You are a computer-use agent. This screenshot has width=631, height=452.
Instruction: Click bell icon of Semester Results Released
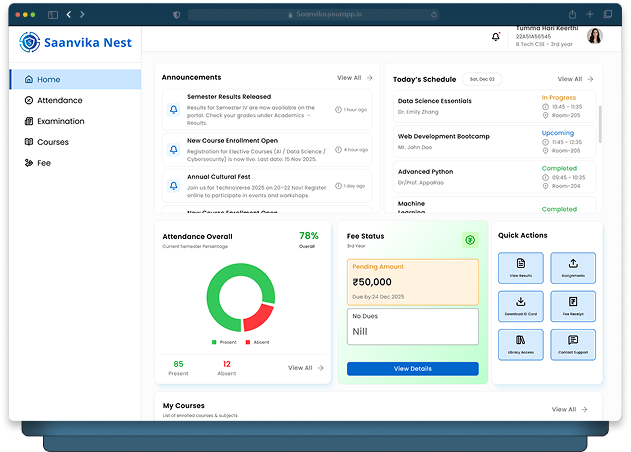[x=173, y=109]
